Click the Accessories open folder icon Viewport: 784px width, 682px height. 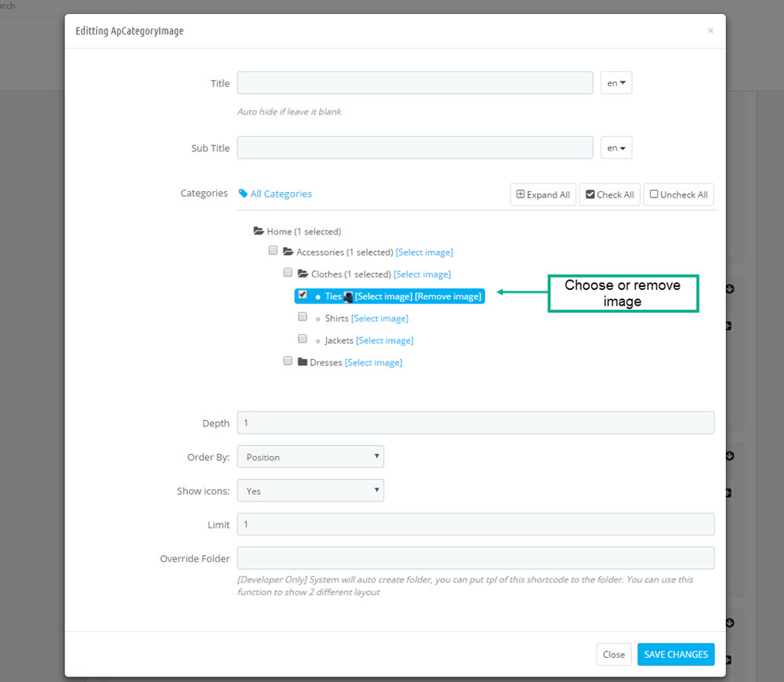[288, 252]
